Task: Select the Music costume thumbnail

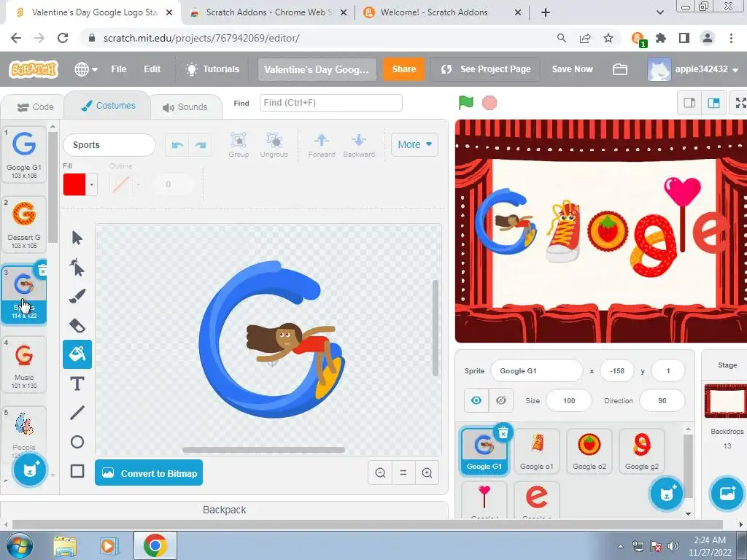Action: 24,365
